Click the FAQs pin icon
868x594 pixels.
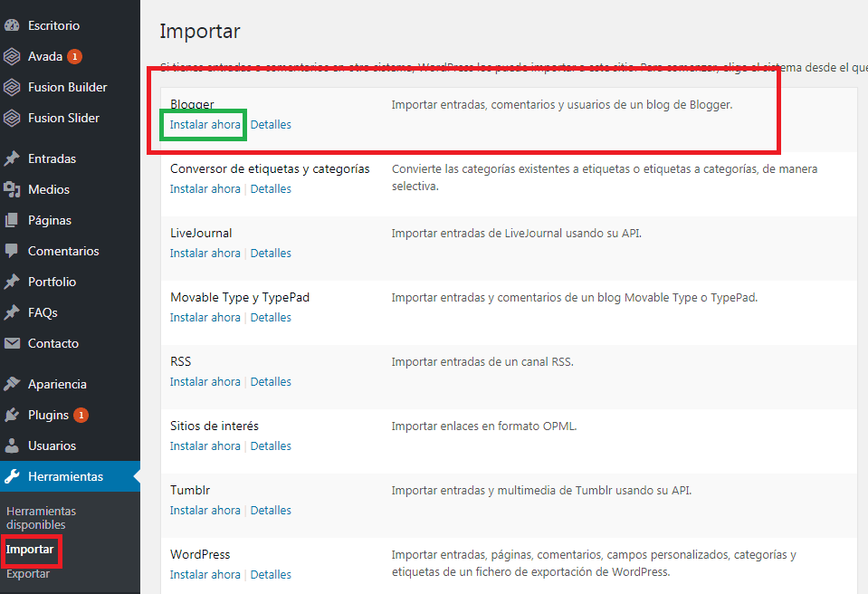click(12, 312)
